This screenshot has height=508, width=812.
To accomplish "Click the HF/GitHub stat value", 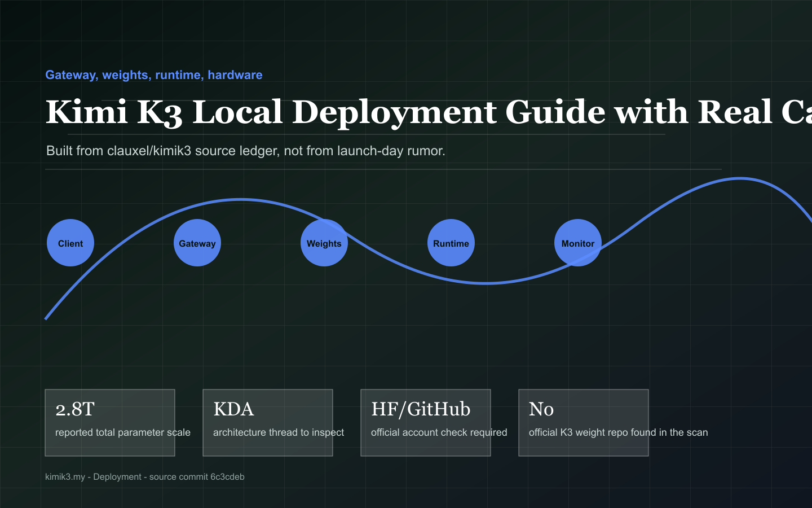I will tap(421, 409).
